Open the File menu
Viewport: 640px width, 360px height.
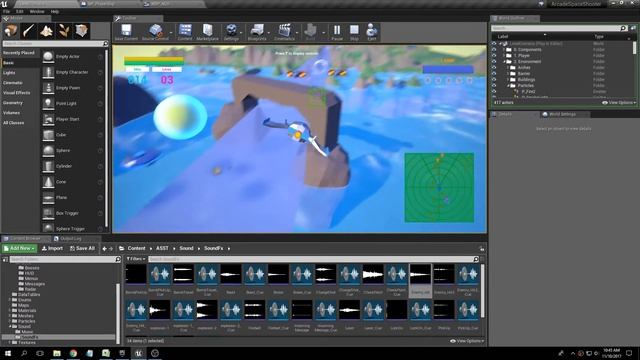click(7, 11)
